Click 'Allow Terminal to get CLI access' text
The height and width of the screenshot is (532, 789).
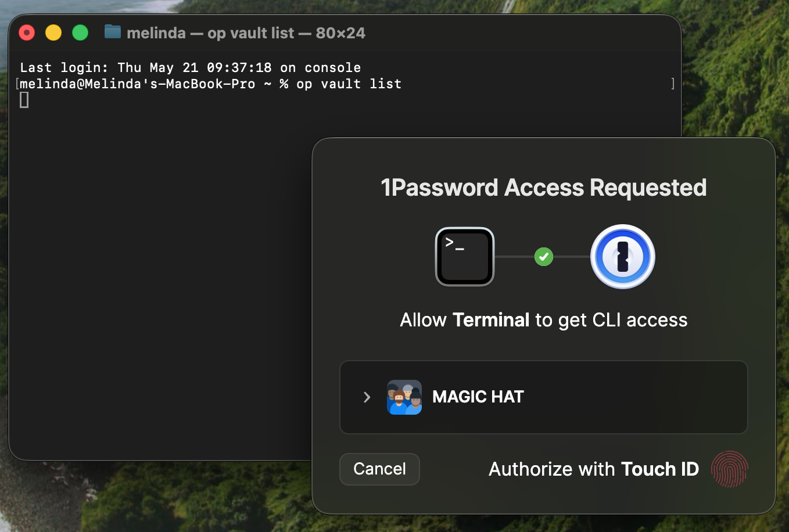tap(544, 320)
